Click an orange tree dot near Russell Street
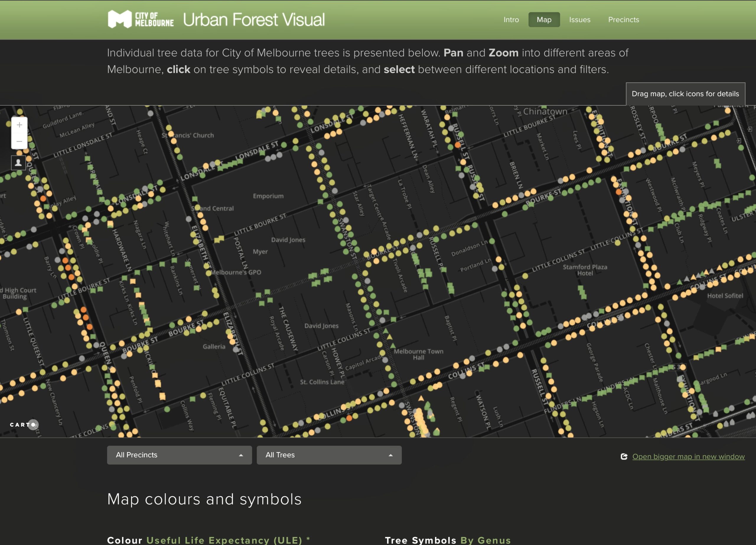This screenshot has height=545, width=756. [458, 145]
